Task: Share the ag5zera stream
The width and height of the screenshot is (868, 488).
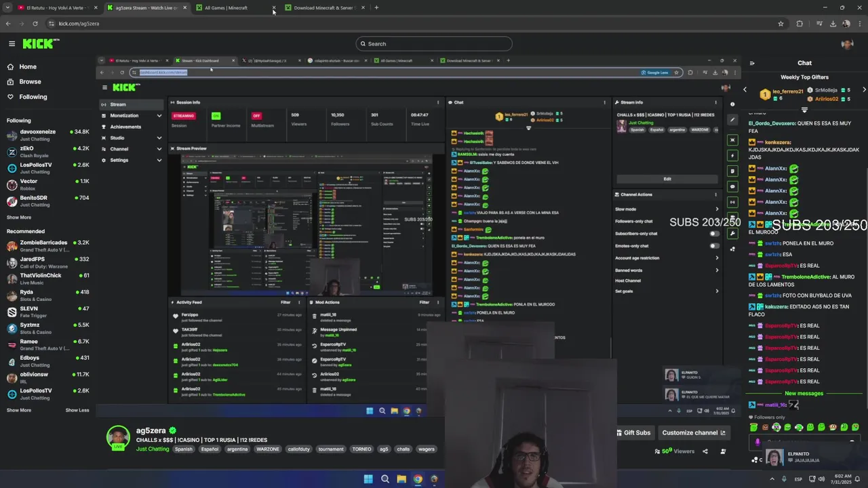Action: pyautogui.click(x=705, y=451)
